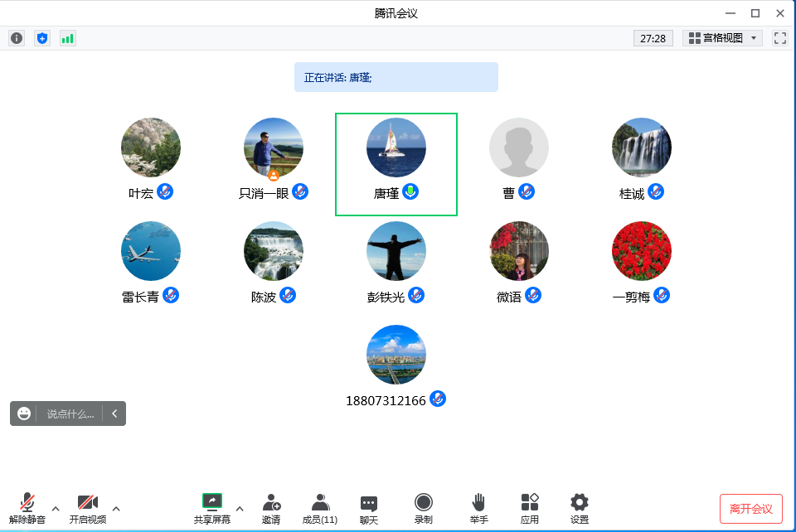Viewport: 796px width, 532px height.
Task: Open the meeting info icon
Action: (17, 38)
